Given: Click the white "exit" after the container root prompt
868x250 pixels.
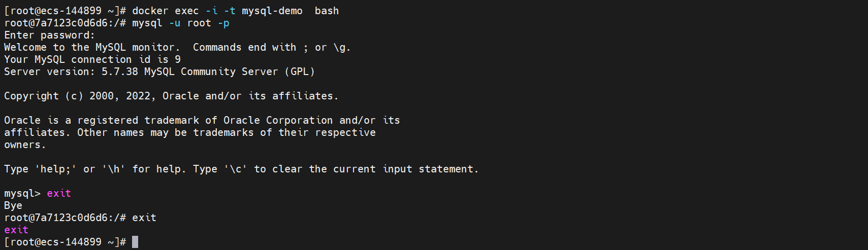Looking at the screenshot, I should click(x=144, y=218).
